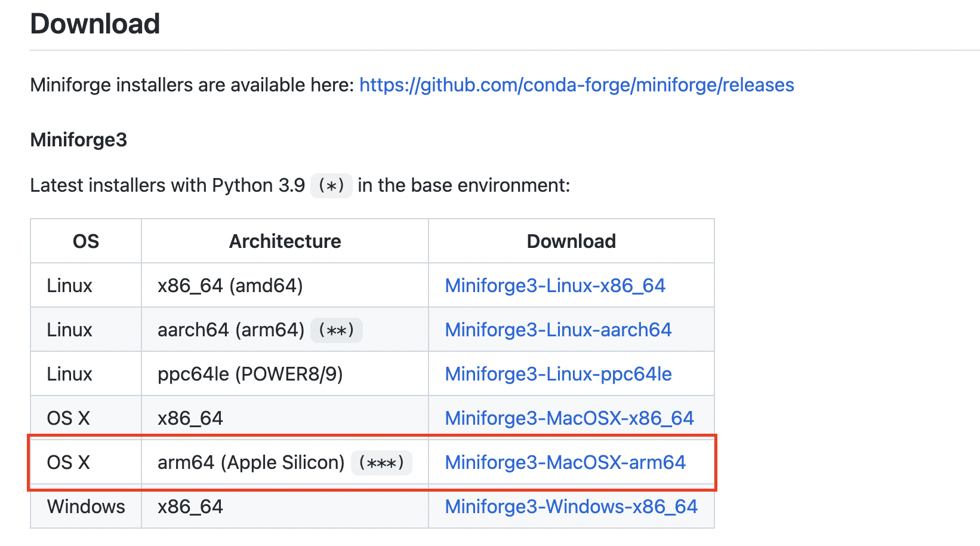Click the highlighted OS X arm64 row

coord(251,462)
